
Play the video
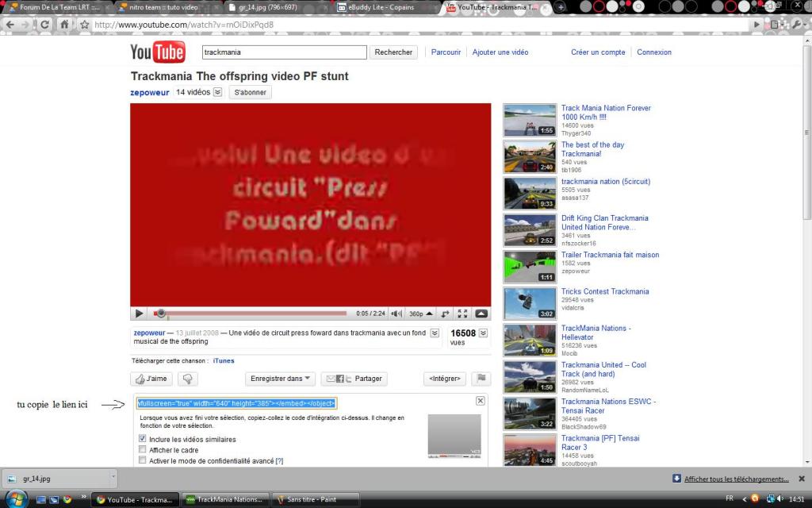[139, 313]
